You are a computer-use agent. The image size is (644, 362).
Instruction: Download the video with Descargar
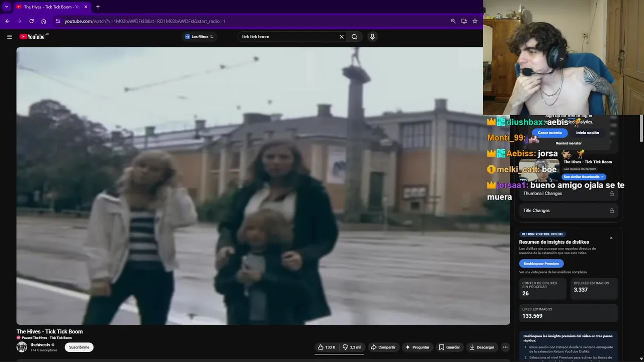[482, 347]
